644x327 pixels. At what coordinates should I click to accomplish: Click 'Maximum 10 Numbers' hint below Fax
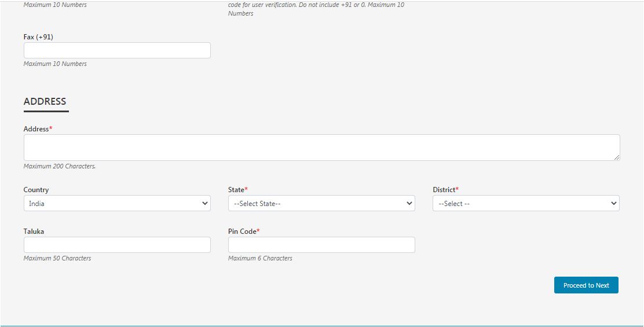click(55, 64)
